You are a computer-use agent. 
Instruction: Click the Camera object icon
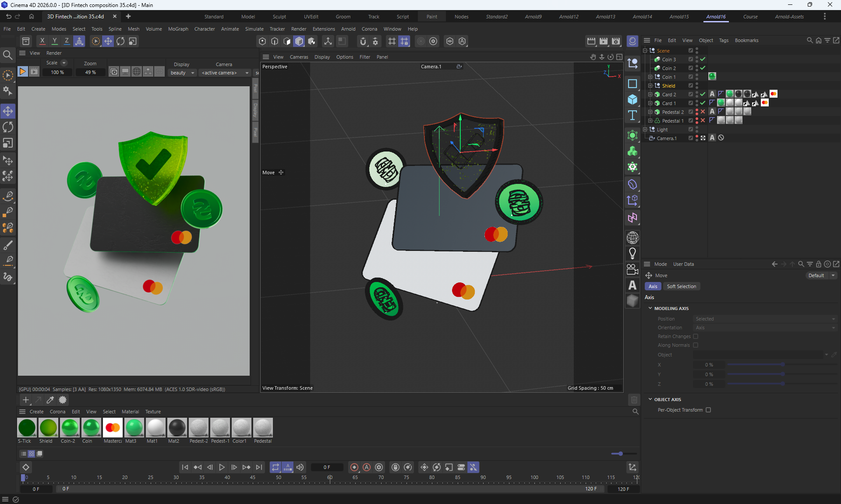[x=632, y=269]
